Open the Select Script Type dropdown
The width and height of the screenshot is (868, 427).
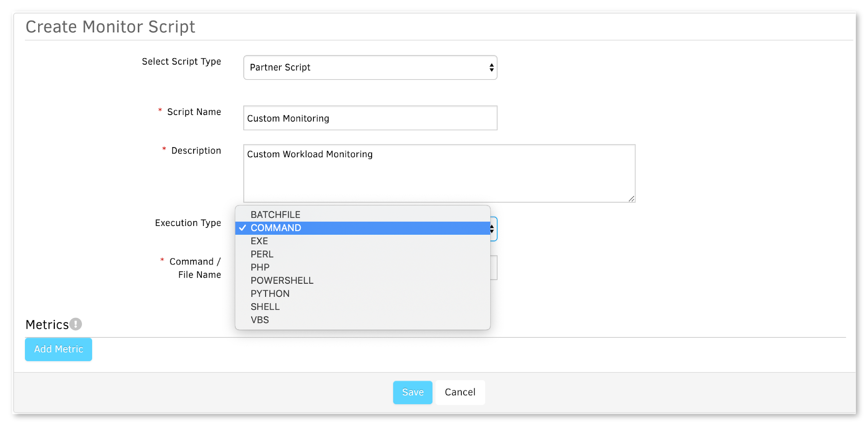(370, 67)
